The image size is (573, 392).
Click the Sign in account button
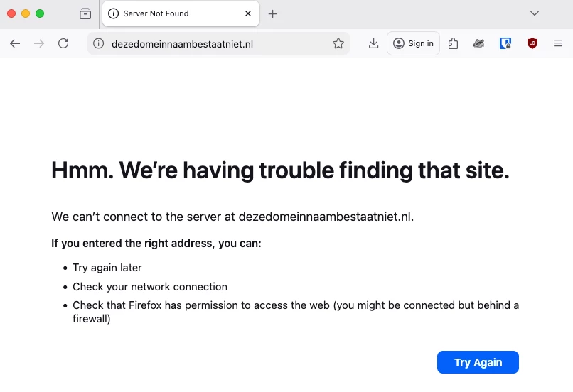click(x=413, y=43)
